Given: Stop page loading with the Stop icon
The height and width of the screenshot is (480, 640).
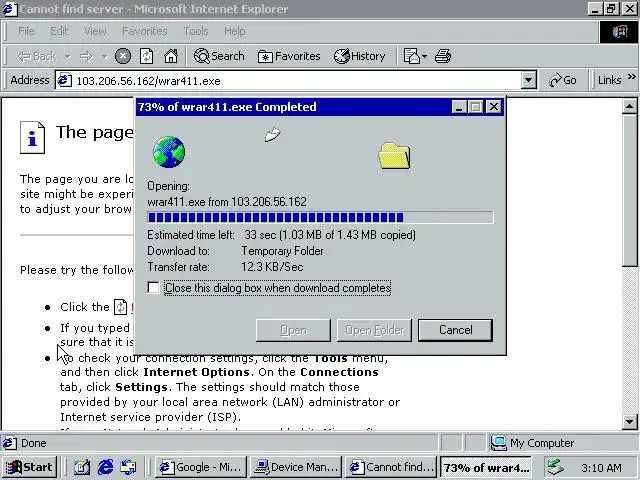Looking at the screenshot, I should 123,56.
